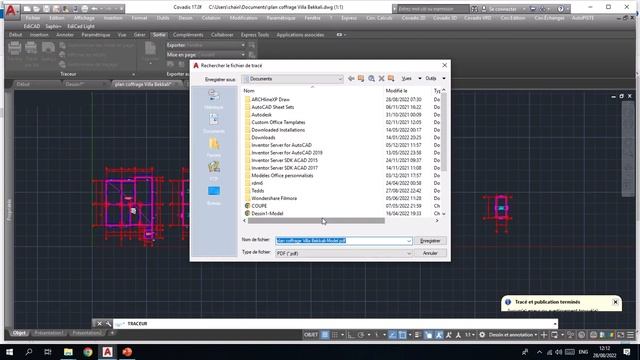Expand the Nom de fichier dropdown arrow
Screen dimensions: 640x360
click(x=409, y=241)
